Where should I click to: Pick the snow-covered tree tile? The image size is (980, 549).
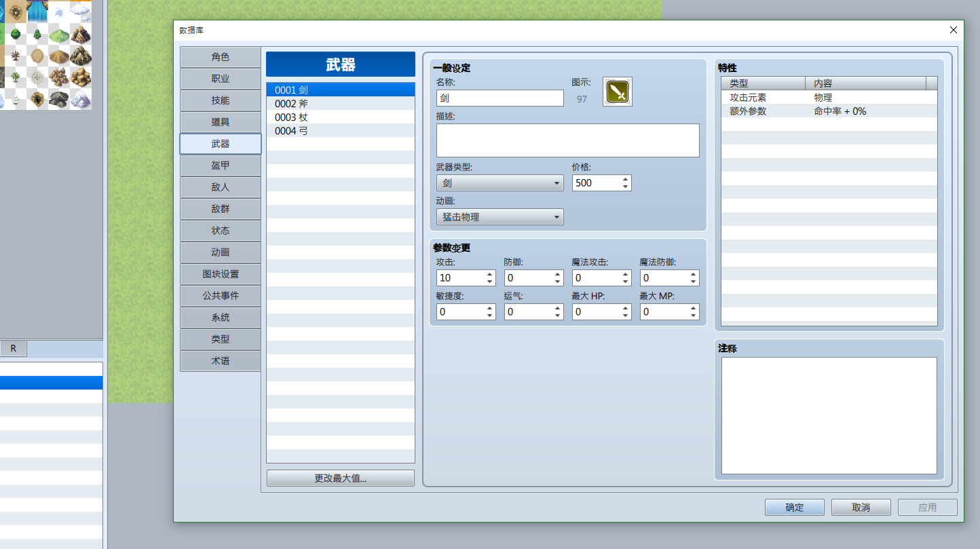(14, 99)
